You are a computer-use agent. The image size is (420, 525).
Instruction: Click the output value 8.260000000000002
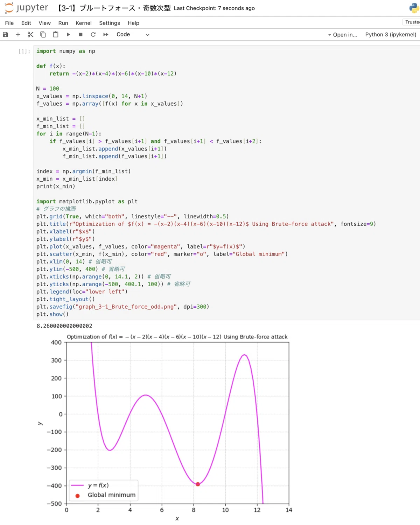click(64, 326)
